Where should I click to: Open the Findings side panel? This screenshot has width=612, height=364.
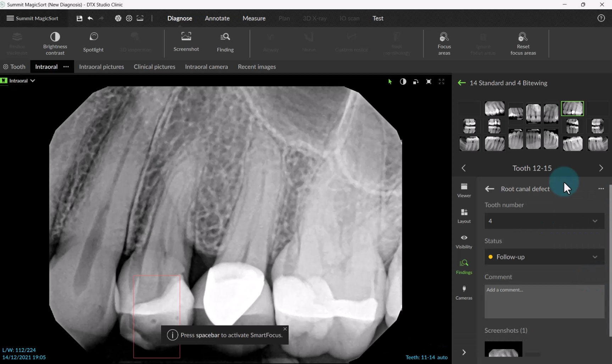tap(464, 267)
